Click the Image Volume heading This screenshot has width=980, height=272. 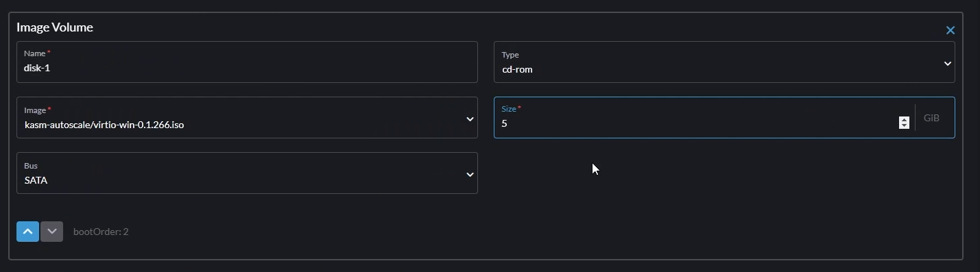coord(55,27)
